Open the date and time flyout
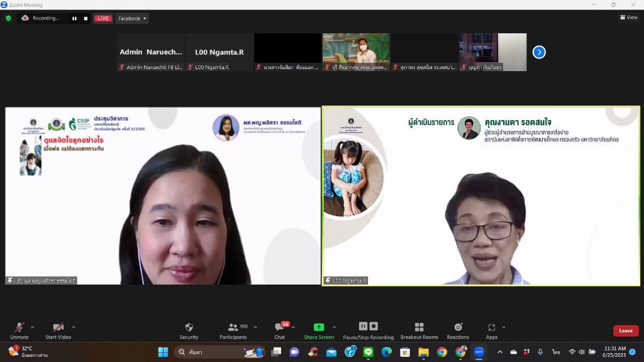644x362 pixels. pos(614,352)
